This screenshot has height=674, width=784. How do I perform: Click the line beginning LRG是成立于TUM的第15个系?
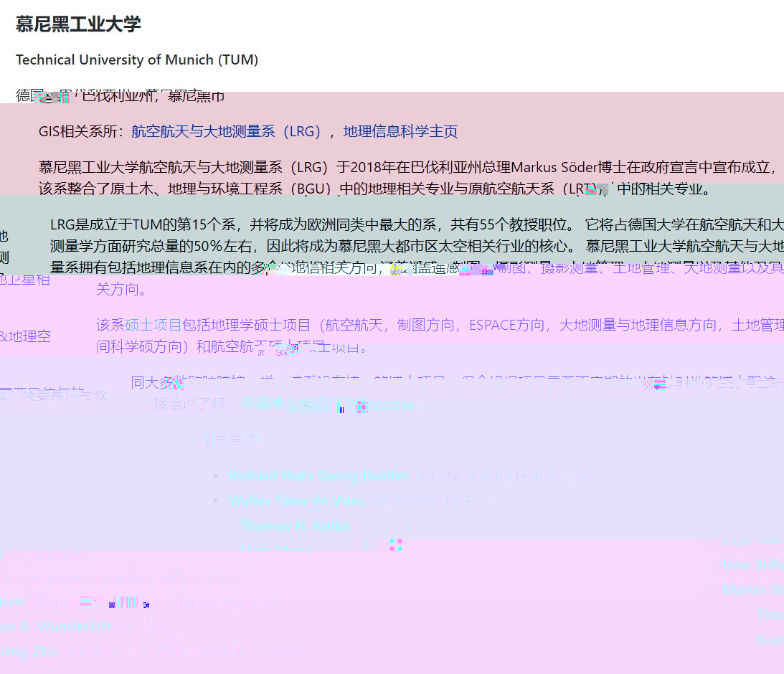tap(417, 225)
